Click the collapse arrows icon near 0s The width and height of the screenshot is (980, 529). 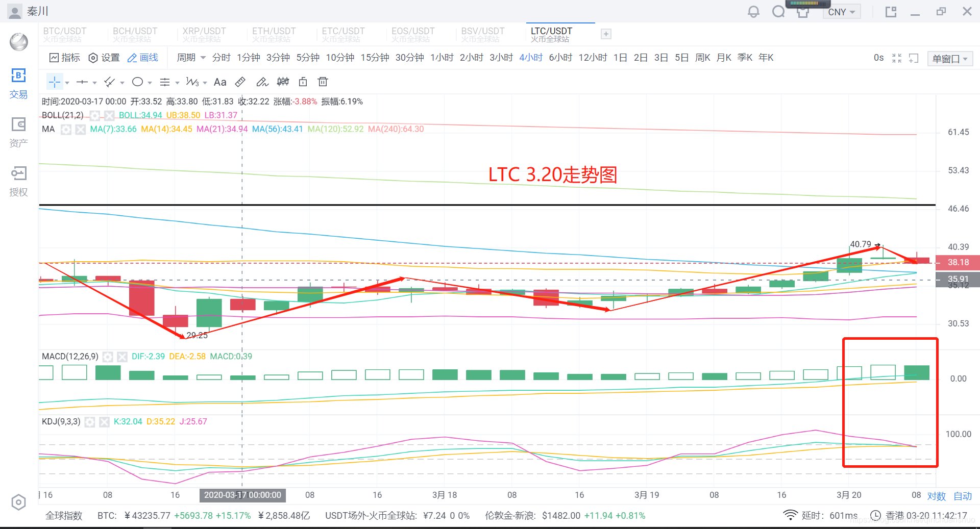(897, 58)
